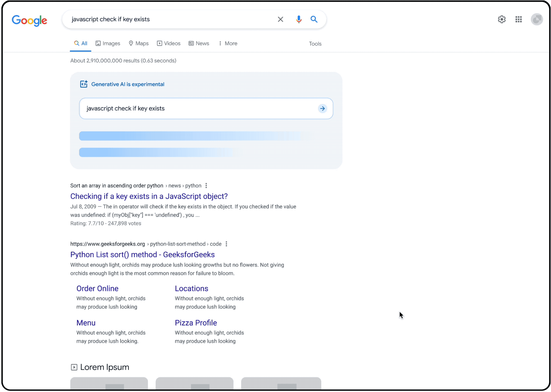Click 'Generative AI is experimental' label

[x=128, y=84]
